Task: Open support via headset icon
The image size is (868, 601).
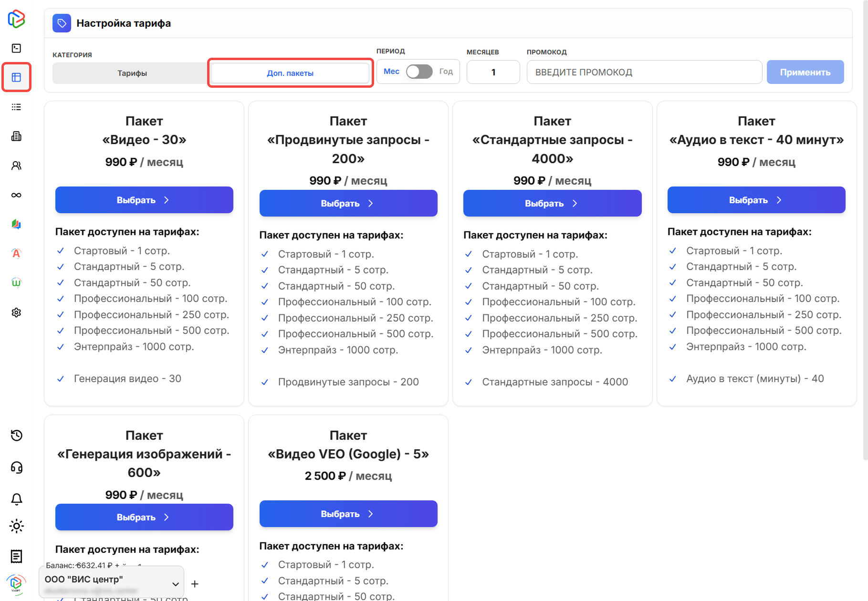Action: pos(16,467)
